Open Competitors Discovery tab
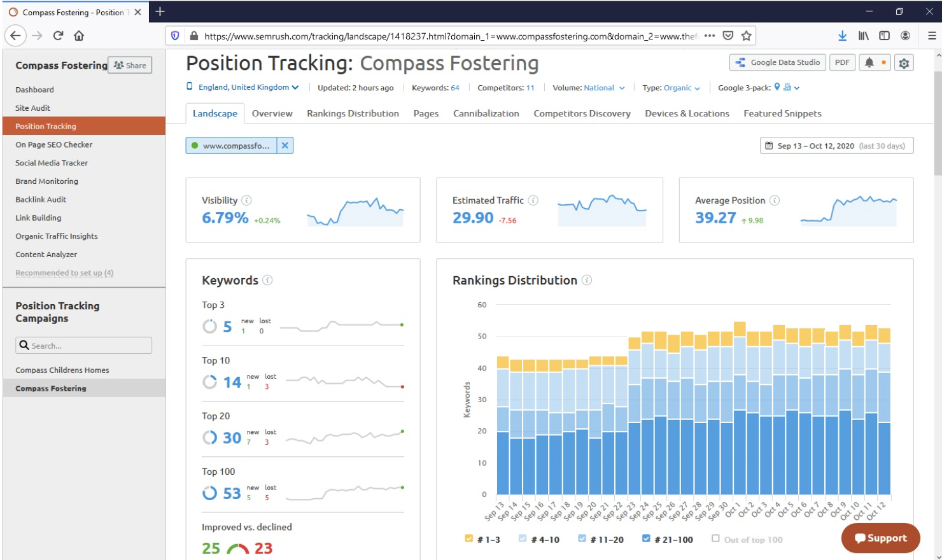 582,113
